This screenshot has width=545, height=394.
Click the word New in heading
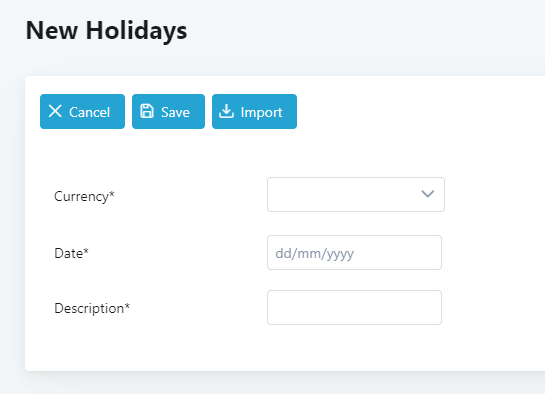[x=52, y=31]
